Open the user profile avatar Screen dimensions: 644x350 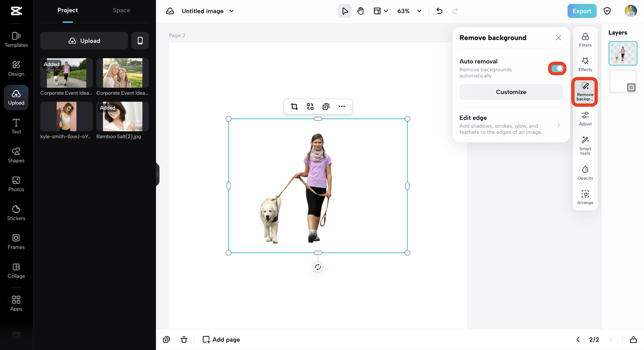[x=630, y=11]
